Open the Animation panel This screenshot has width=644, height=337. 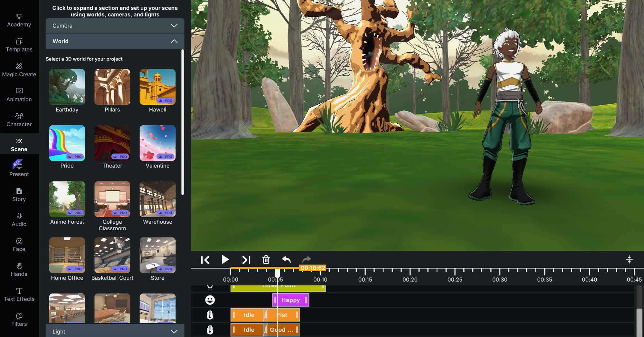tap(19, 94)
